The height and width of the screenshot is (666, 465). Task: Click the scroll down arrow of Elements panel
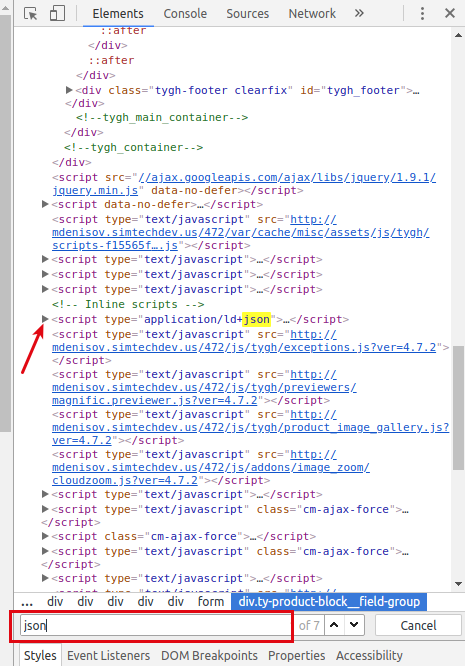[458, 584]
